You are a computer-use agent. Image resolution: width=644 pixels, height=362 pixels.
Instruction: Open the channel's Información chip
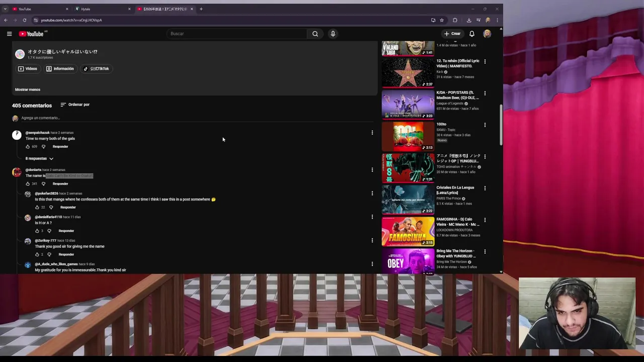coord(60,69)
